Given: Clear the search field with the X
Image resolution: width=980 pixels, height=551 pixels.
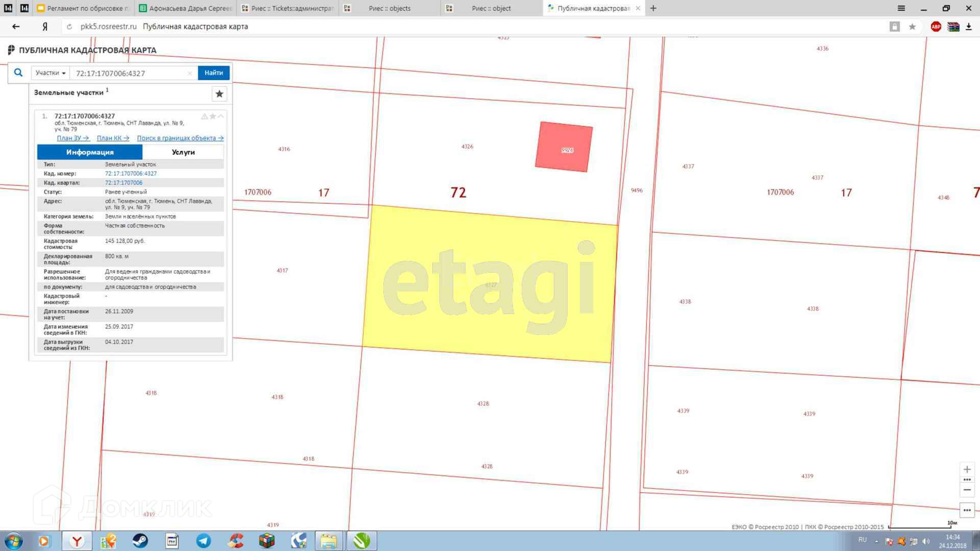Looking at the screenshot, I should pyautogui.click(x=190, y=74).
